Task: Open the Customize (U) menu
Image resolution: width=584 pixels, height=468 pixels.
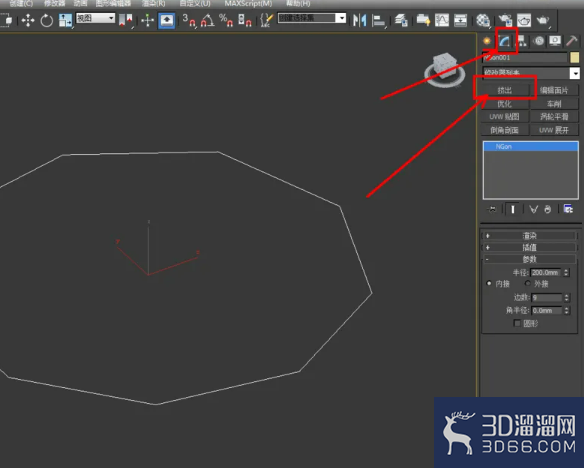Action: pyautogui.click(x=195, y=3)
